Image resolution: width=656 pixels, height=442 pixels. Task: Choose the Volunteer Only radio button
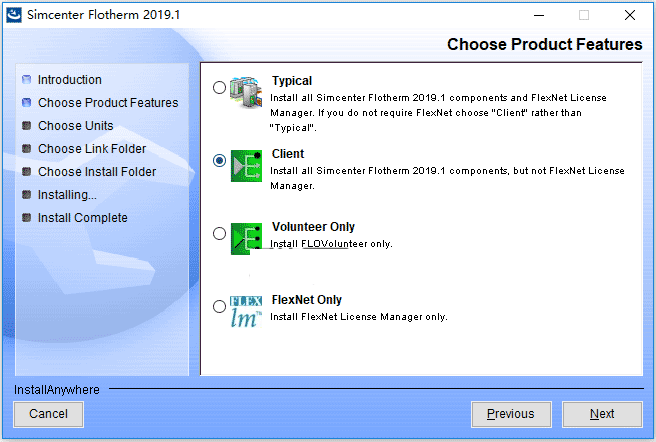coord(219,233)
